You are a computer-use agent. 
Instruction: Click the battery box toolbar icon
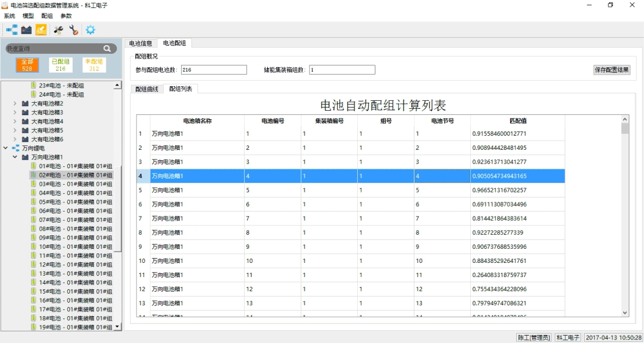pyautogui.click(x=27, y=29)
